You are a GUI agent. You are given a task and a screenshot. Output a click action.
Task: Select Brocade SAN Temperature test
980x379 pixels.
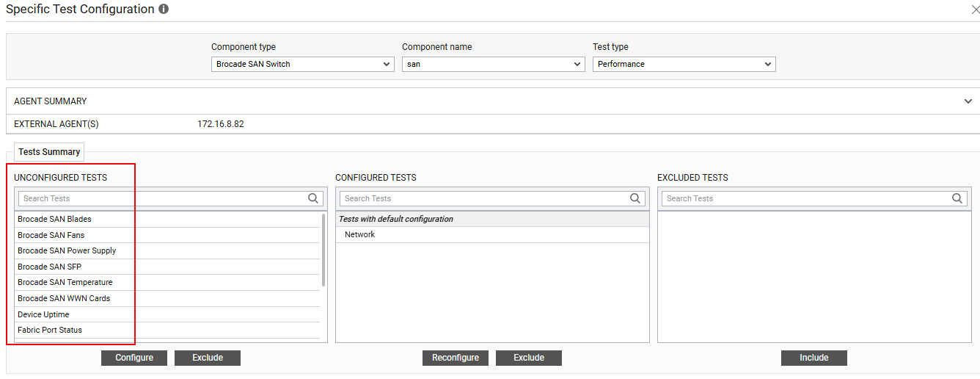65,282
